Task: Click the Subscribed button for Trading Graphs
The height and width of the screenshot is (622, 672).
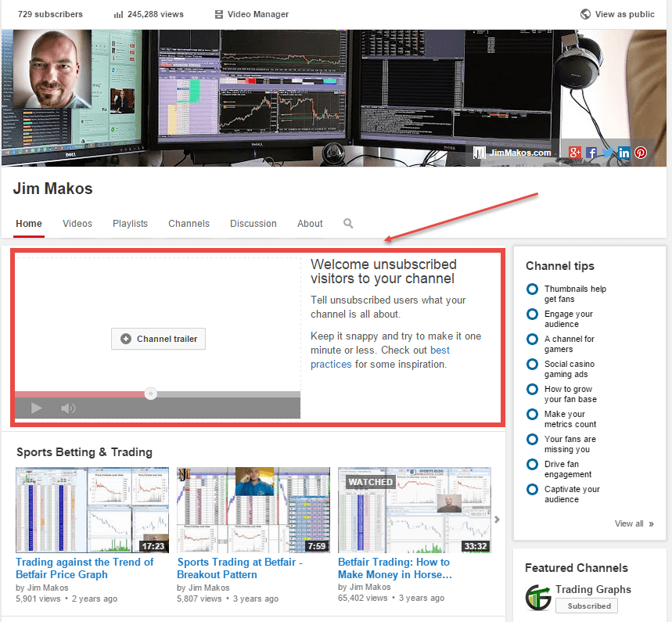Action: 586,606
